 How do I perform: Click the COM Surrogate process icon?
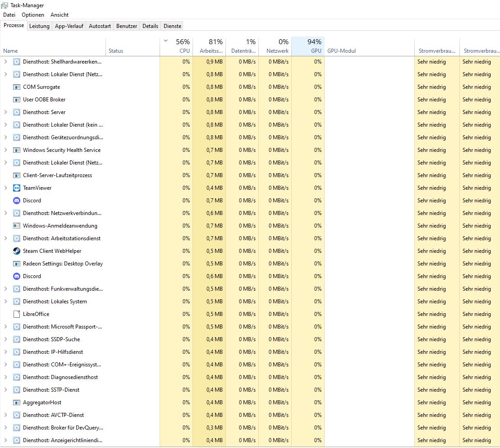click(x=17, y=87)
